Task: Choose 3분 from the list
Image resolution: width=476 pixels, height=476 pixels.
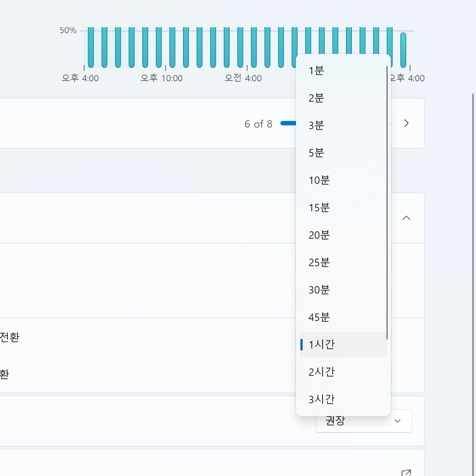Action: [343, 126]
